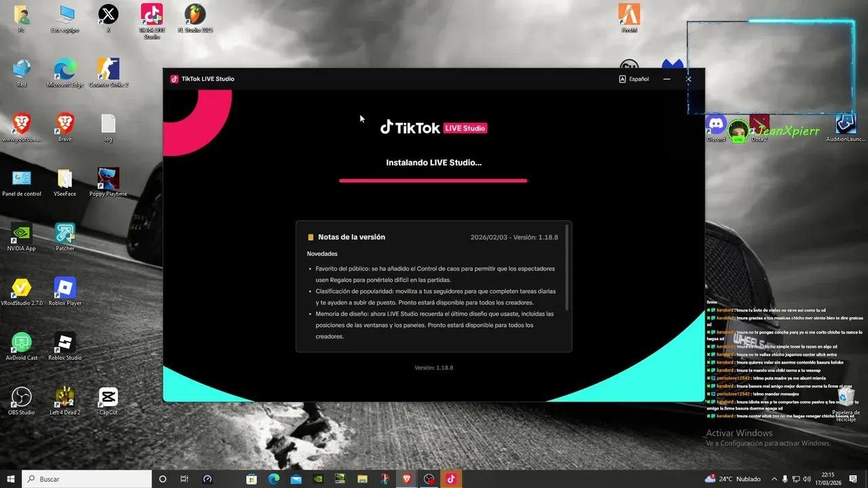The width and height of the screenshot is (868, 488).
Task: Click the release notes scrollbar
Action: click(567, 268)
